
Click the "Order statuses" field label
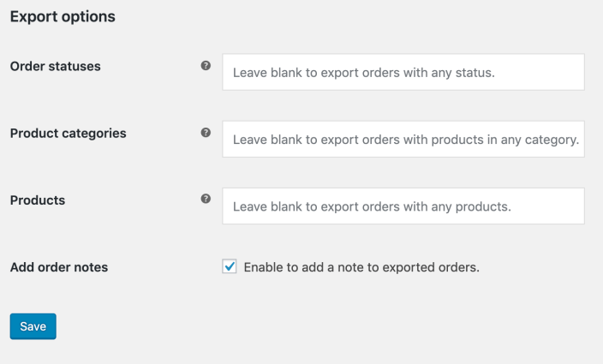pyautogui.click(x=56, y=66)
